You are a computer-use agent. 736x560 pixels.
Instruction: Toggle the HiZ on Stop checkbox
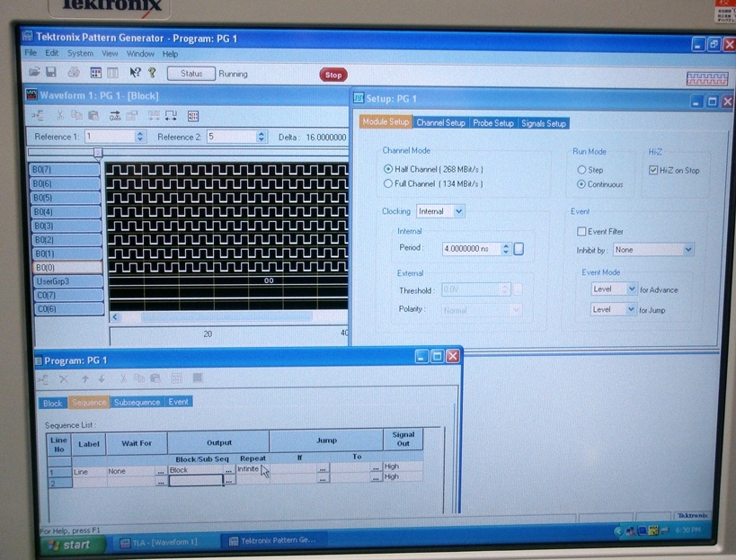click(653, 170)
